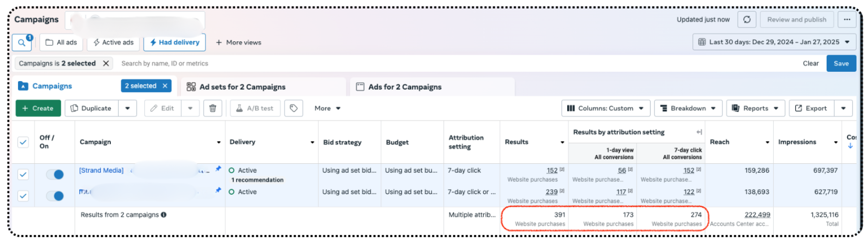Click the Duplicate button

(x=91, y=108)
